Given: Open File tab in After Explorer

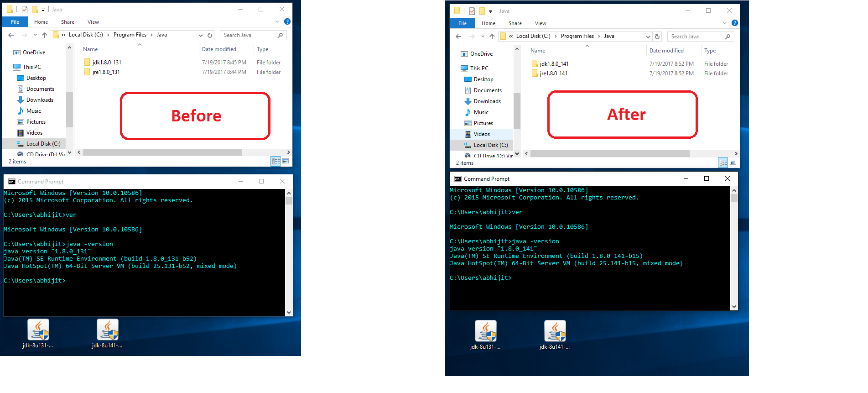Looking at the screenshot, I should 463,23.
